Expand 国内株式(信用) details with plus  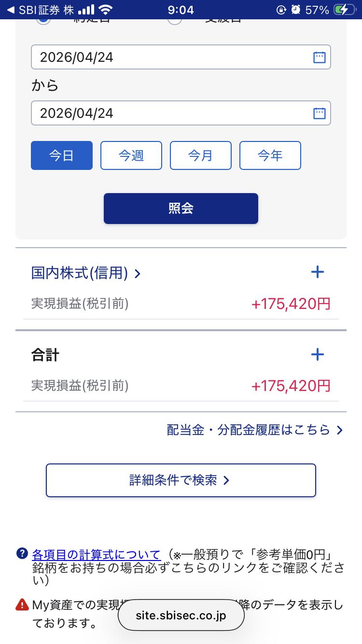click(x=317, y=272)
